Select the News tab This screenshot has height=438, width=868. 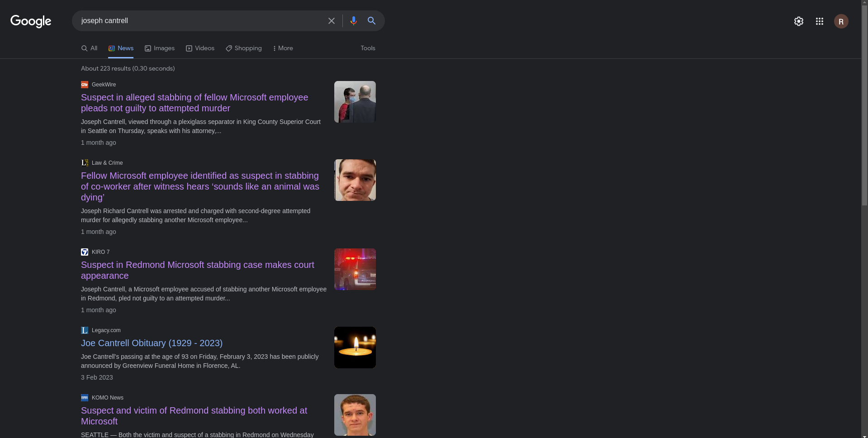[121, 48]
